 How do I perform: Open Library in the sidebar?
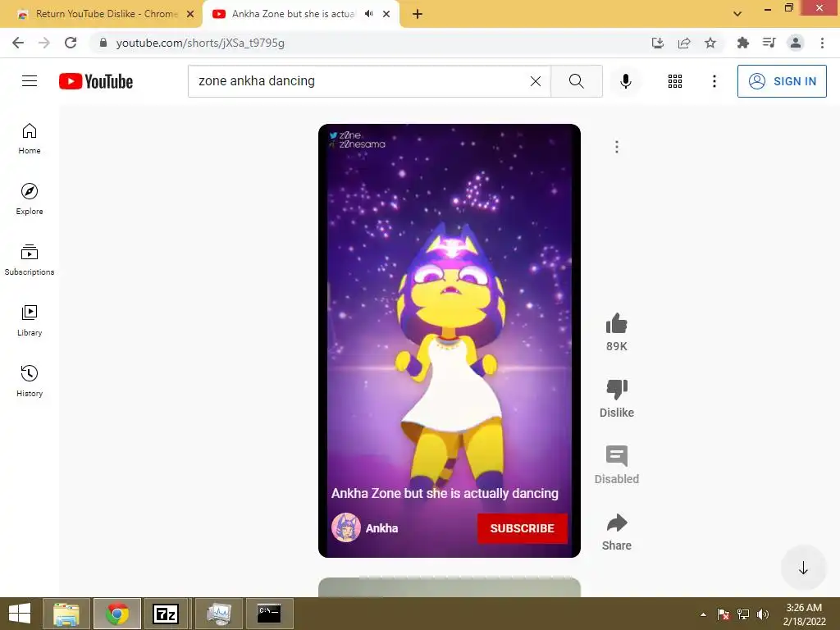[30, 321]
